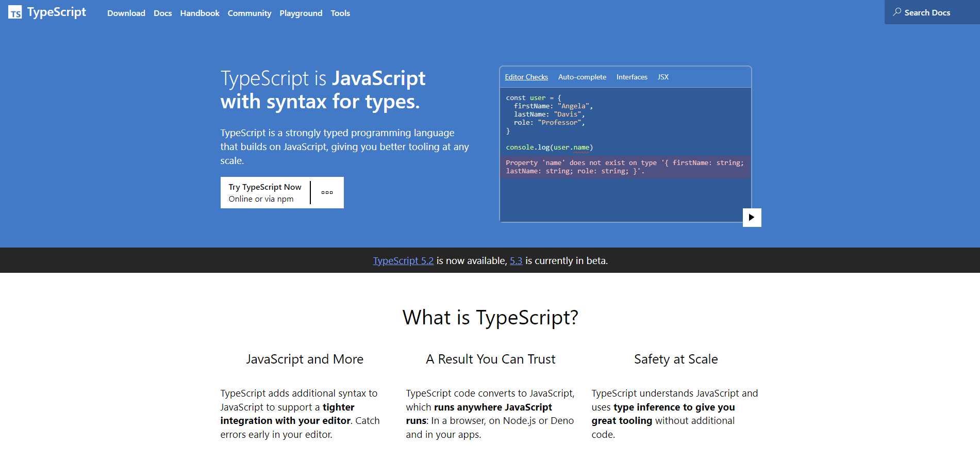The width and height of the screenshot is (980, 476).
Task: Click the TypeScript TS logo icon
Action: [x=15, y=12]
